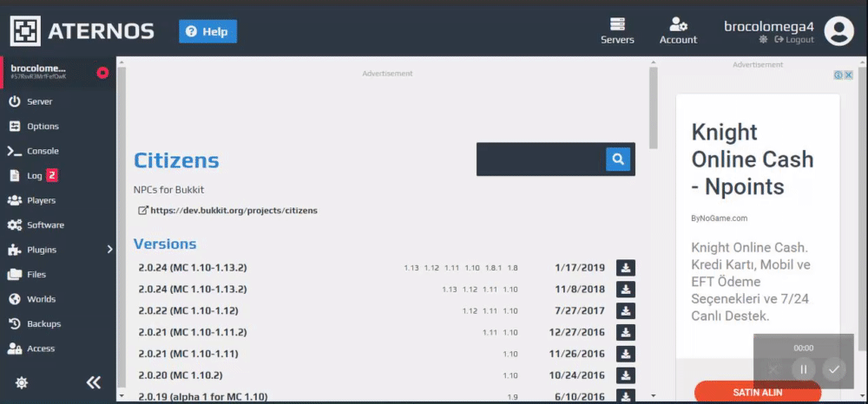The height and width of the screenshot is (404, 868).
Task: Download version 2.0.24 dated 11/8/2018
Action: click(x=626, y=290)
